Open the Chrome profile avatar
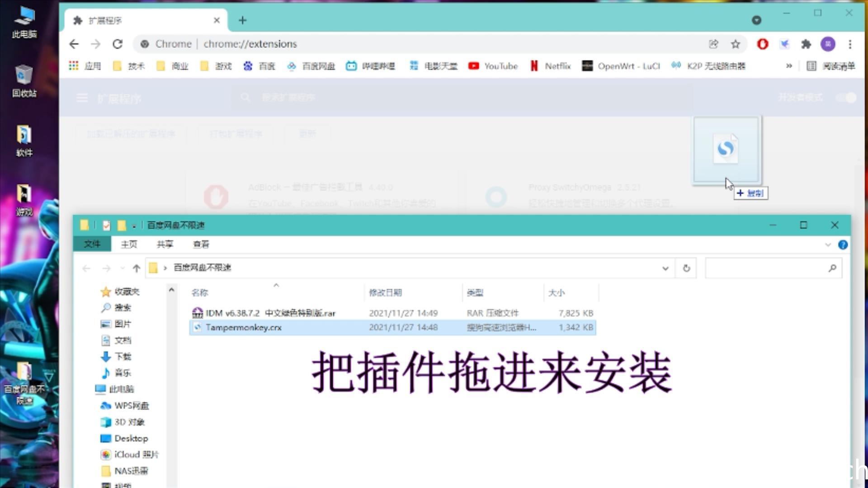The width and height of the screenshot is (868, 488). tap(828, 44)
